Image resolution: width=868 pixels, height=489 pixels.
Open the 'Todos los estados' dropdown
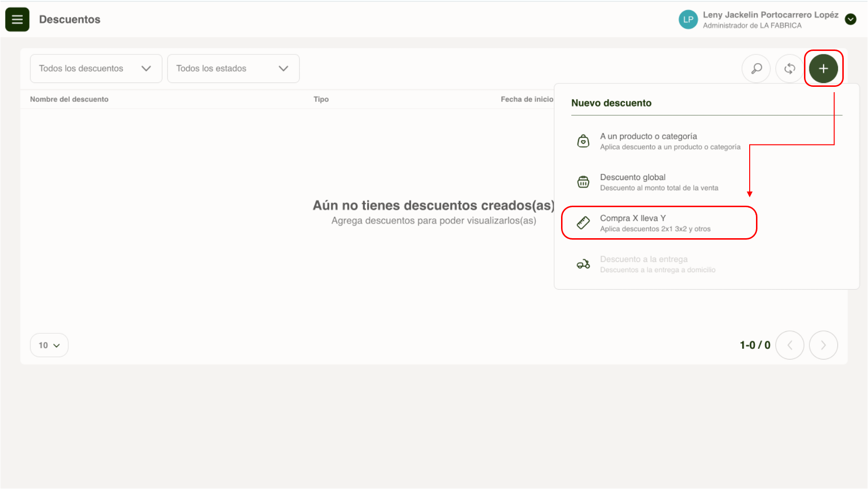click(x=233, y=68)
